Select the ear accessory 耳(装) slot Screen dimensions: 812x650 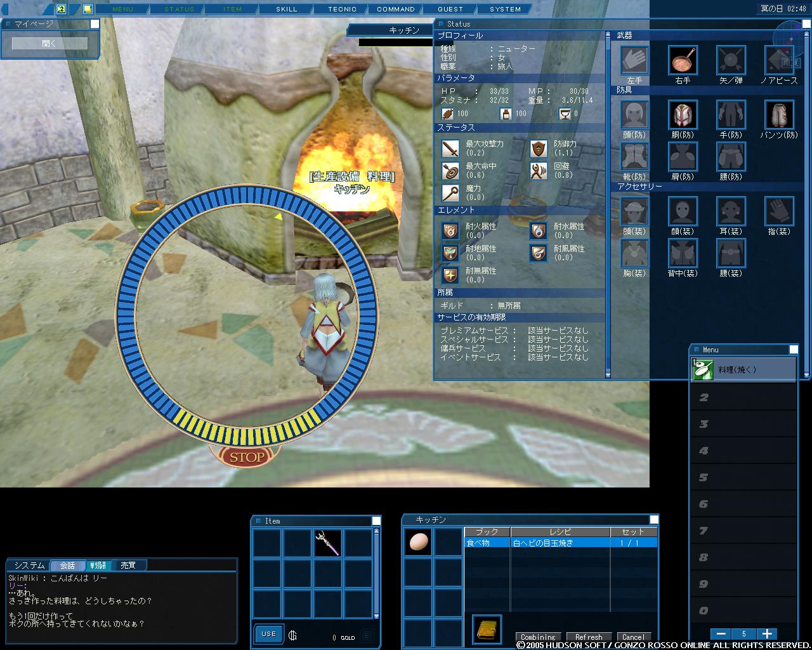point(731,211)
